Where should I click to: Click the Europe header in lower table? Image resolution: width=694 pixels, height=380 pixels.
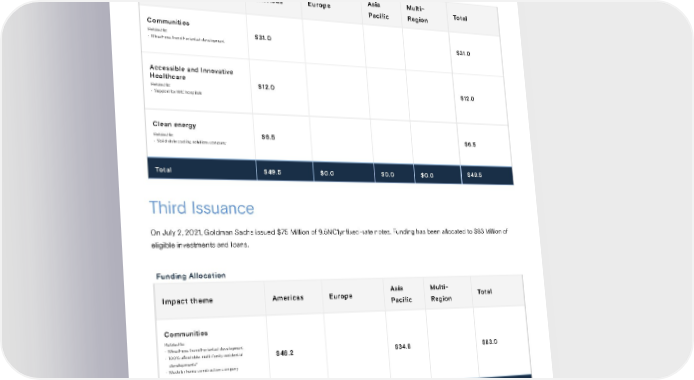[341, 296]
